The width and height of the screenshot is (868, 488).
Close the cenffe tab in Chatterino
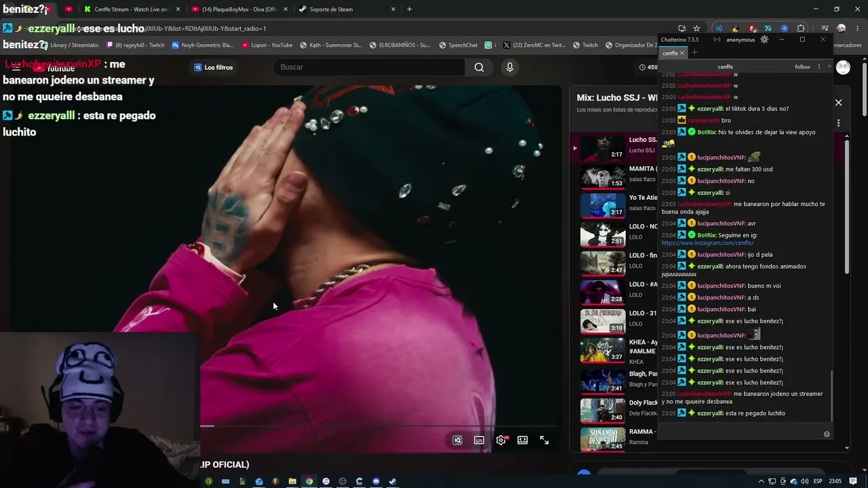(x=682, y=53)
